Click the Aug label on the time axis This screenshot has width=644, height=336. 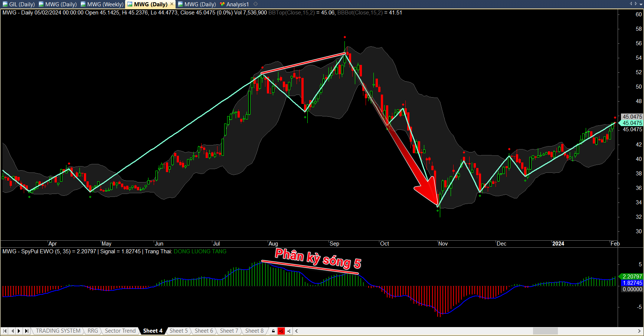[273, 244]
